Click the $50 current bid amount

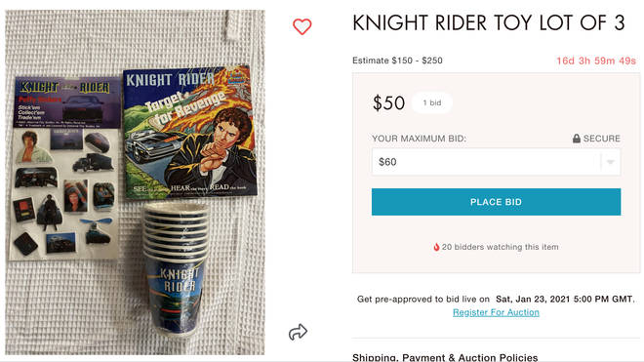388,102
